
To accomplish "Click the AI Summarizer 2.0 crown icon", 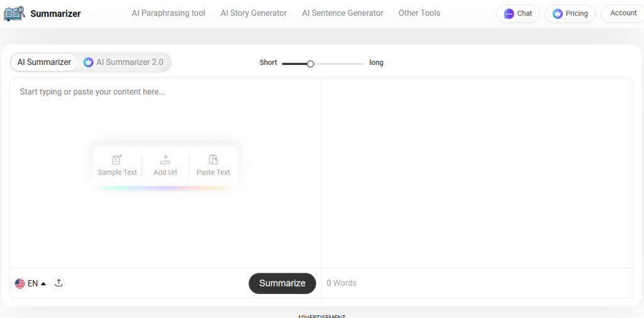I will [88, 62].
